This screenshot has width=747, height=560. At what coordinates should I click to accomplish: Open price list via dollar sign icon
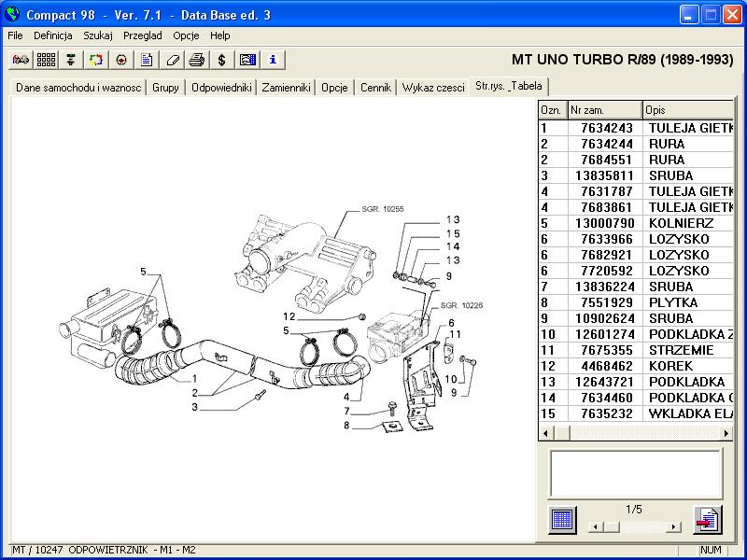pos(222,60)
